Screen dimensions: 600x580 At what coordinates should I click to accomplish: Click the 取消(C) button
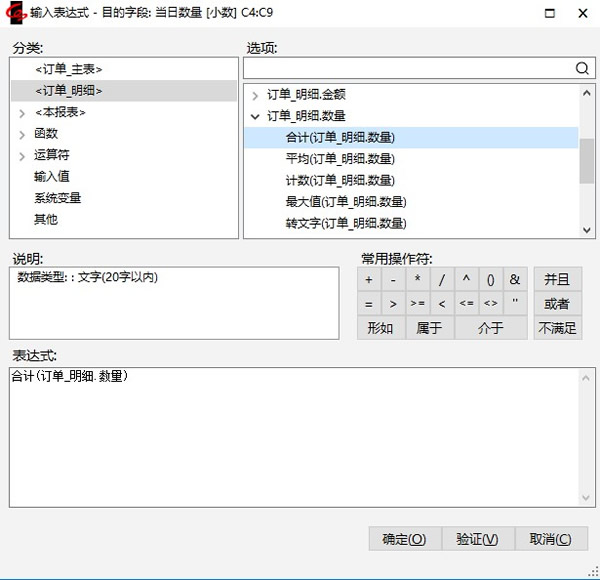coord(551,539)
